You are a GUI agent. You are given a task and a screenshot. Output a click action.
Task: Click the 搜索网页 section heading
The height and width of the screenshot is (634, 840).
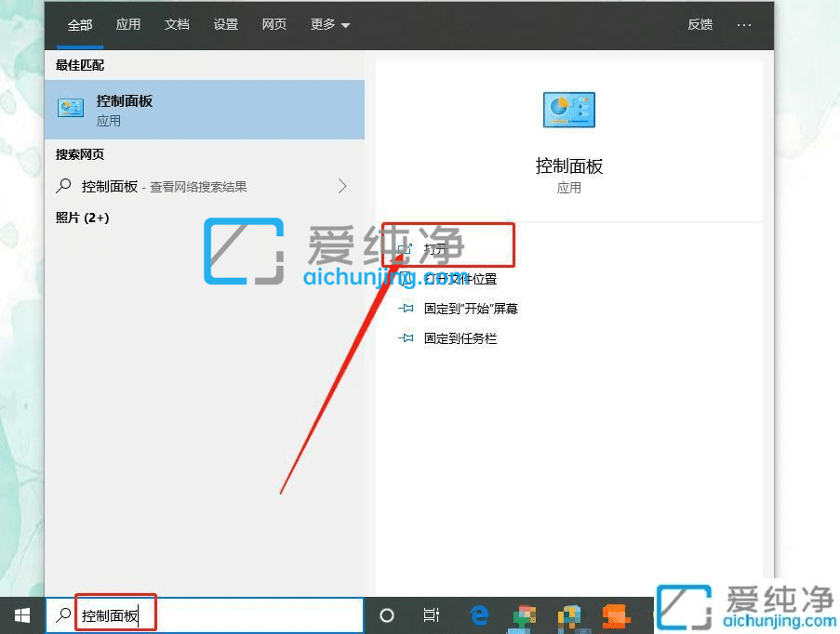pyautogui.click(x=80, y=154)
